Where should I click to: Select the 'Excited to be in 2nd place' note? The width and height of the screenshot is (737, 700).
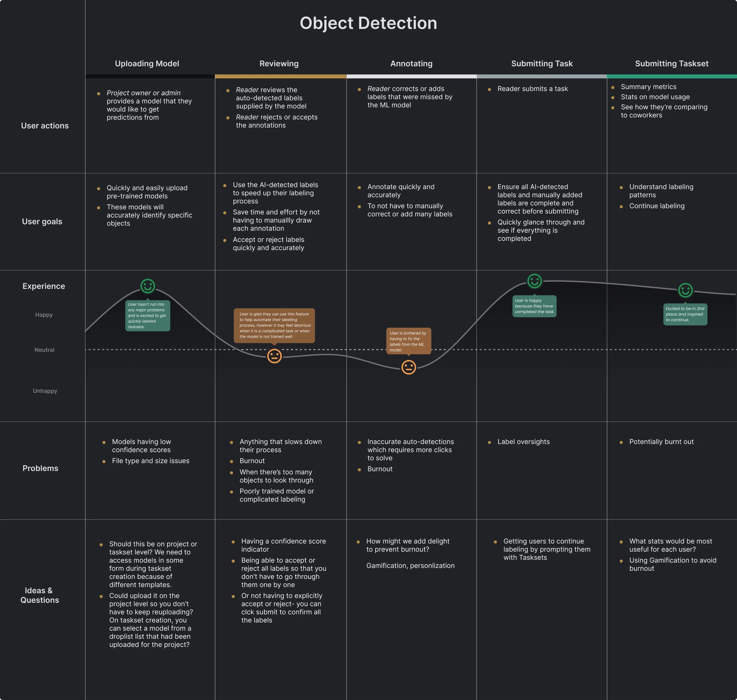click(685, 314)
